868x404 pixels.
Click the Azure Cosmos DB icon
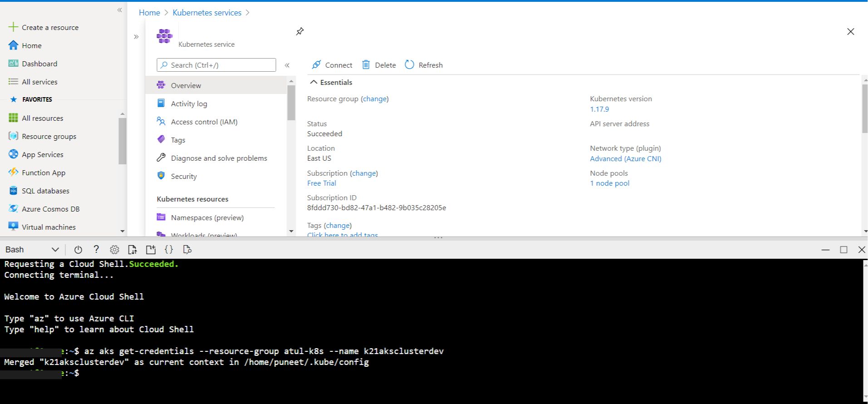[13, 209]
